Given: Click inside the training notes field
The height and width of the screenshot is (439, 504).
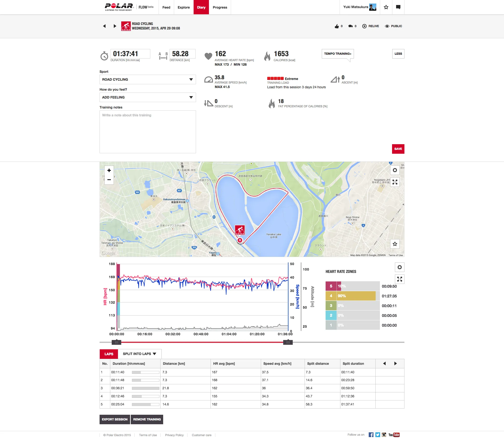Looking at the screenshot, I should (147, 132).
